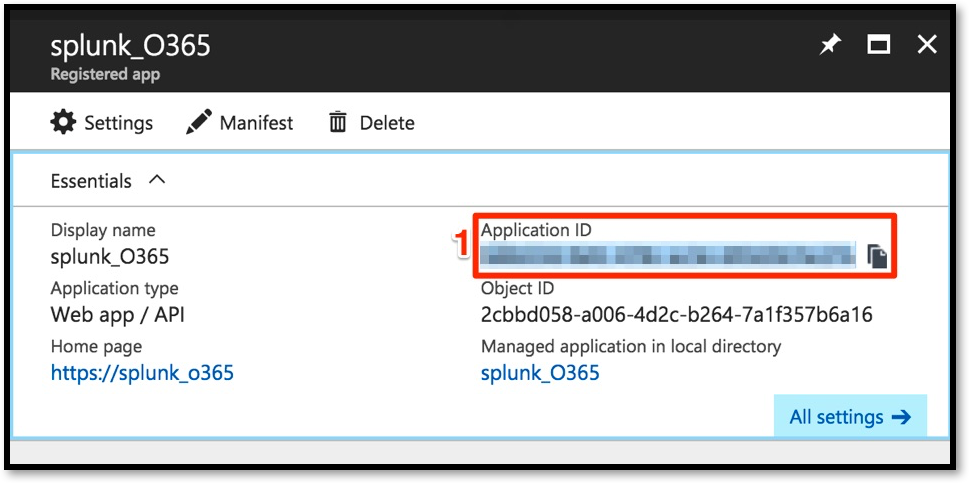Select the blurred Application ID value
Image resolution: width=969 pixels, height=483 pixels.
tap(668, 255)
